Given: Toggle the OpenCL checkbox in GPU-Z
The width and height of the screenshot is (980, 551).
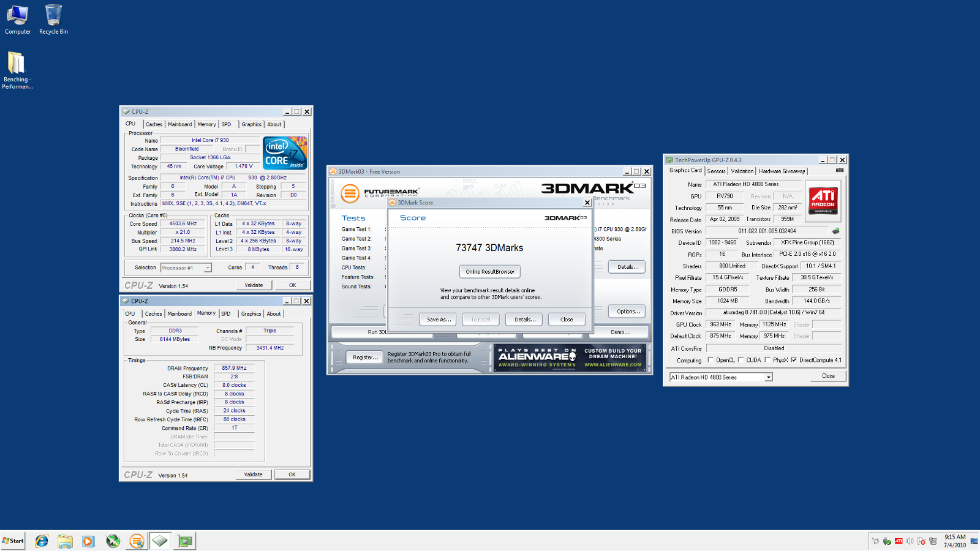Looking at the screenshot, I should point(710,360).
